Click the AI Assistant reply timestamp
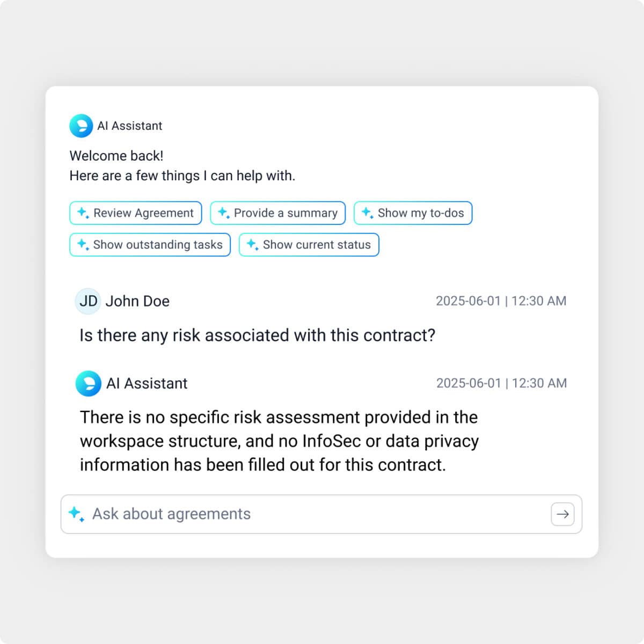 [501, 383]
